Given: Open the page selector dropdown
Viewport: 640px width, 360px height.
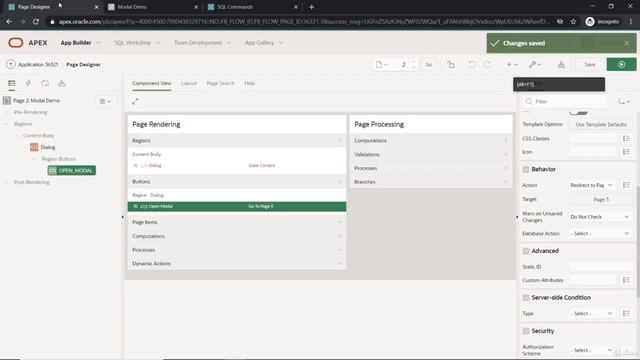Looking at the screenshot, I should 381,64.
